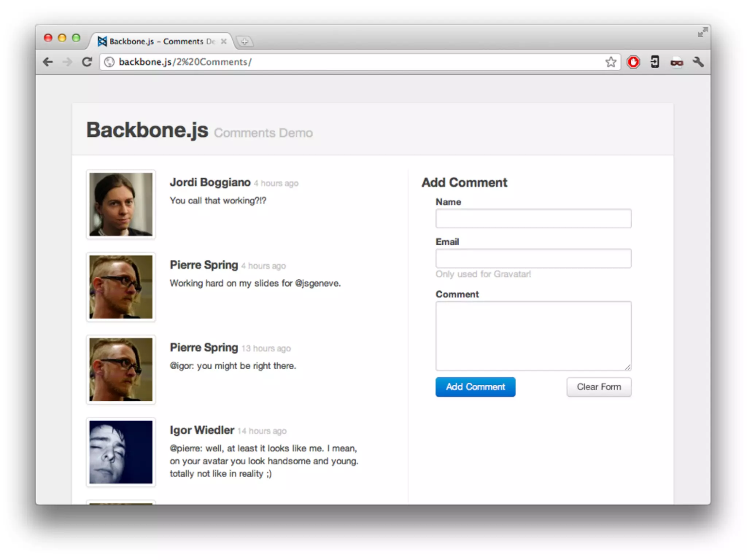The width and height of the screenshot is (747, 560).
Task: Close the Backbone.js Comments tab
Action: coord(224,42)
